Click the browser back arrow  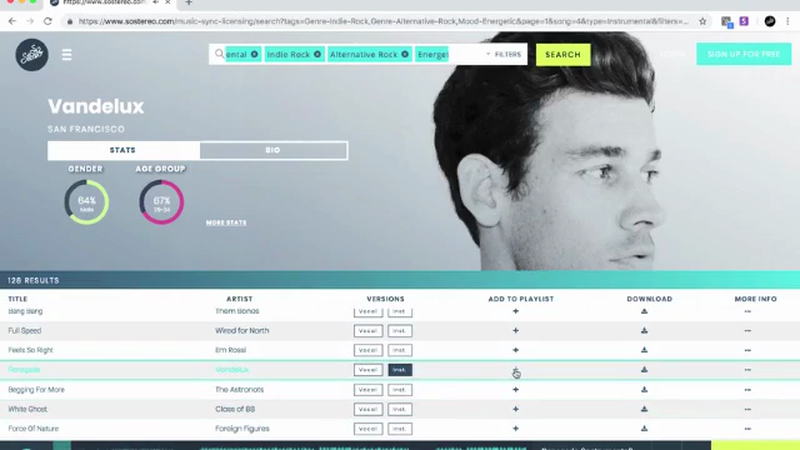point(12,21)
